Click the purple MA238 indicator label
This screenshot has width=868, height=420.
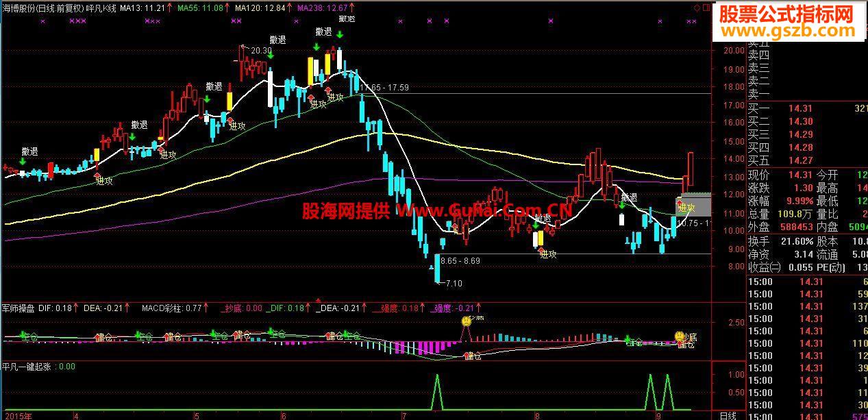[321, 8]
